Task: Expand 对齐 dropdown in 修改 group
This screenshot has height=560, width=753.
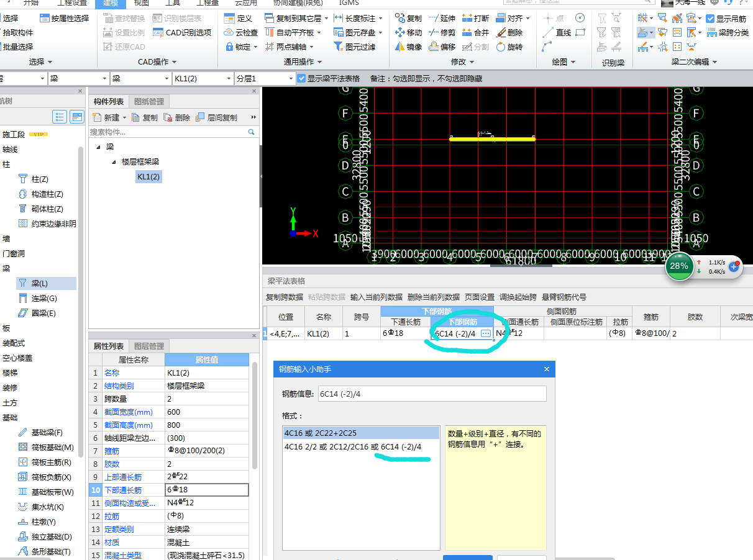Action: 527,19
